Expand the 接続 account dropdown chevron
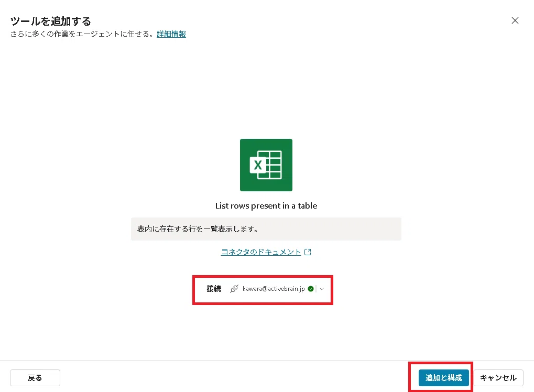Viewport: 534px width, 392px height. coord(322,289)
